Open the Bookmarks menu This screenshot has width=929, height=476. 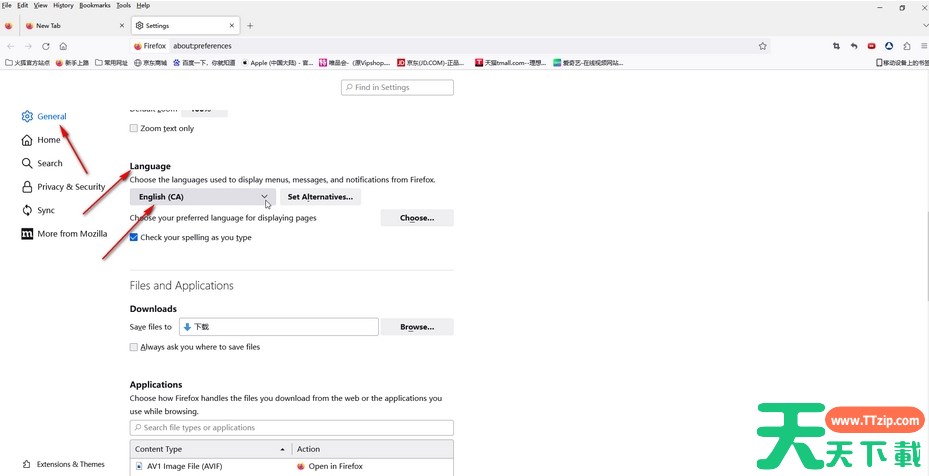click(x=95, y=5)
